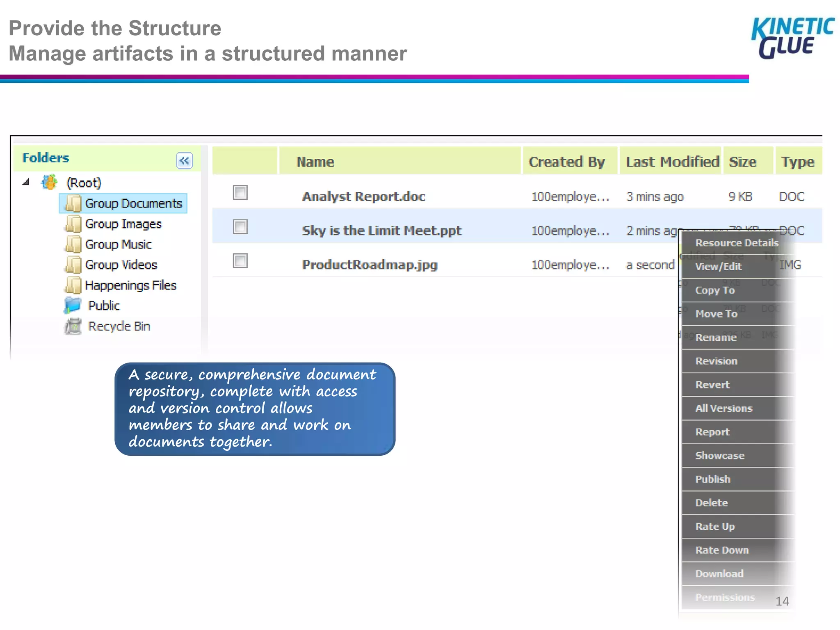Click the Recycle Bin icon

pos(73,326)
